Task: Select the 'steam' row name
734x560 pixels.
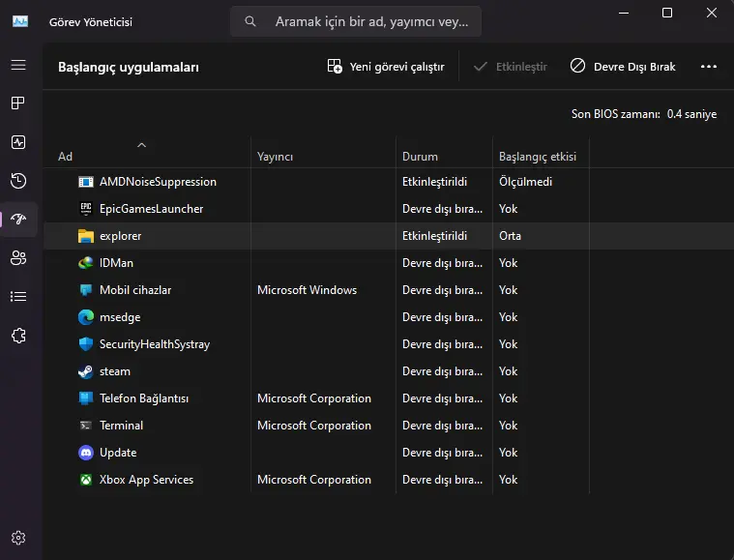Action: tap(115, 371)
